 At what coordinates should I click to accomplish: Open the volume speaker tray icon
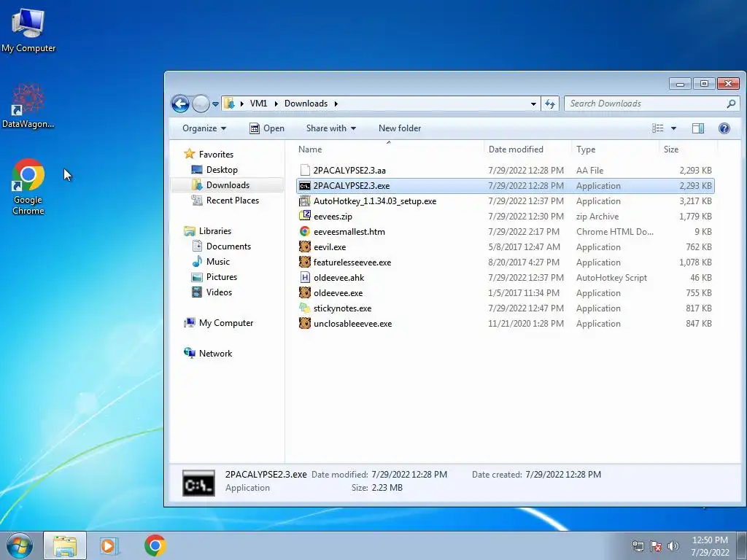[673, 546]
